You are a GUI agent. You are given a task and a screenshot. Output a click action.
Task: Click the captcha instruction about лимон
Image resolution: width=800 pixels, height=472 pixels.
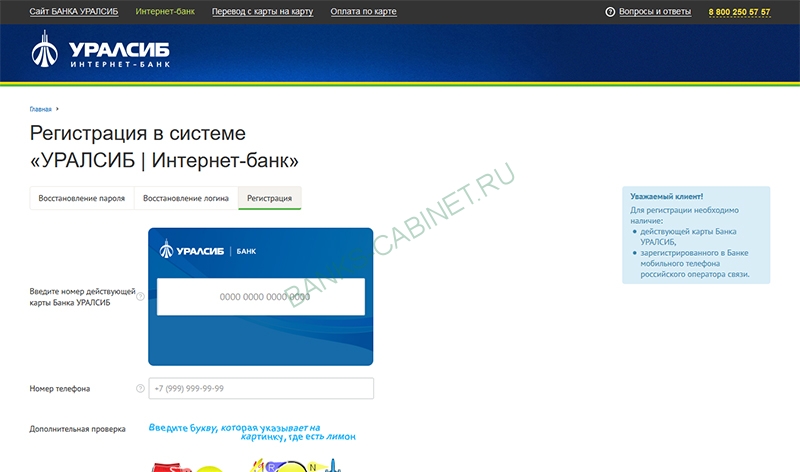[252, 432]
